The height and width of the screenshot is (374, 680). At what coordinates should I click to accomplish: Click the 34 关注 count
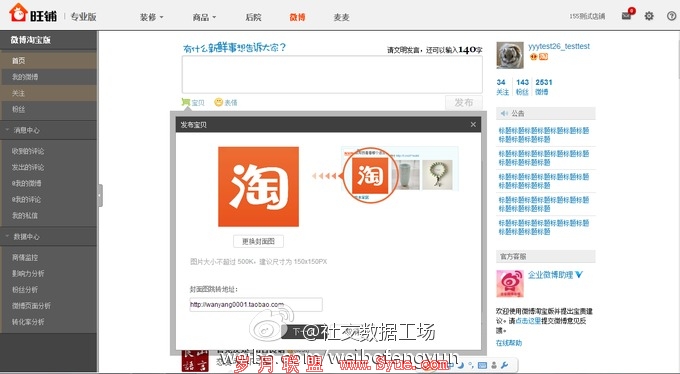coord(502,87)
